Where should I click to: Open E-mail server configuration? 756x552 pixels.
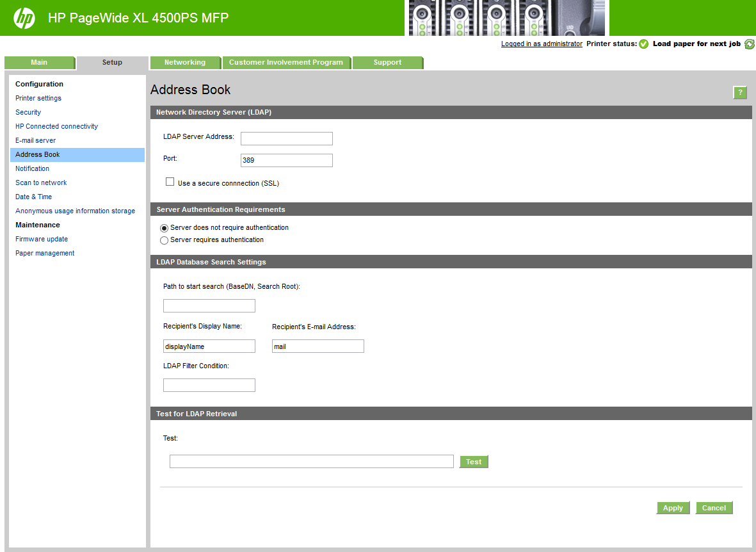coord(35,140)
